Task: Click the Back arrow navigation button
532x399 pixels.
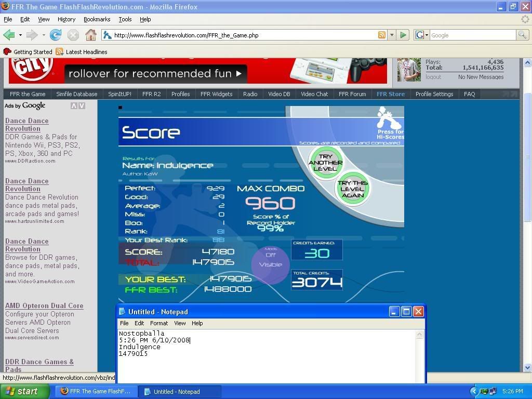Action: click(x=9, y=35)
